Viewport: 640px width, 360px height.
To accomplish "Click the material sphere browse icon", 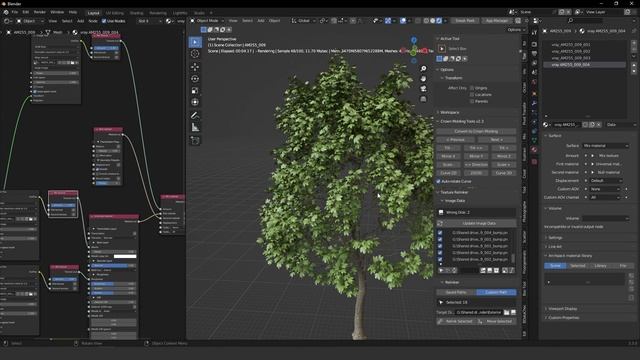I will pyautogui.click(x=546, y=124).
